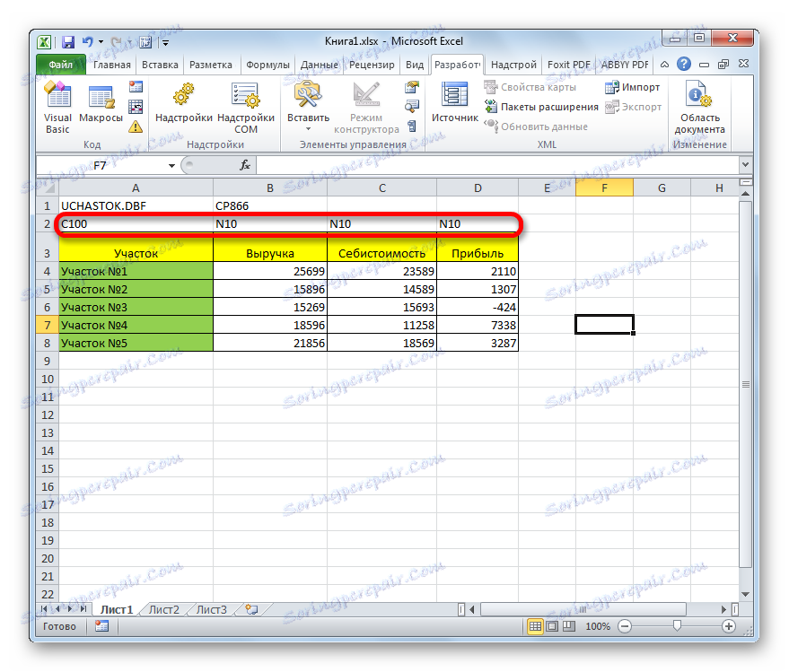Collapse the ribbon with caret icon

665,64
